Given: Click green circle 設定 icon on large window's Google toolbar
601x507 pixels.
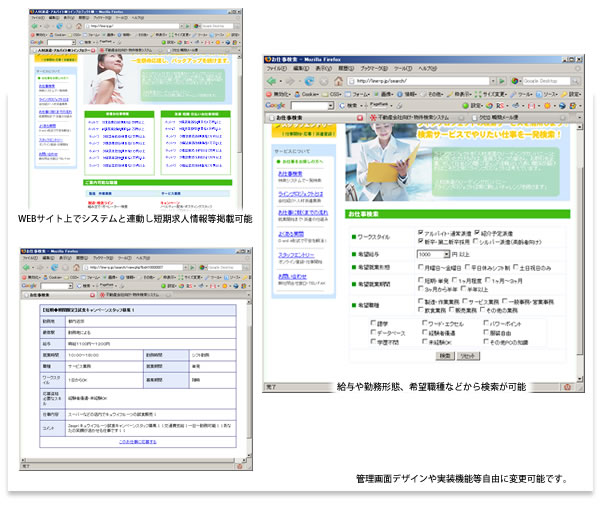Looking at the screenshot, I should coord(465,105).
